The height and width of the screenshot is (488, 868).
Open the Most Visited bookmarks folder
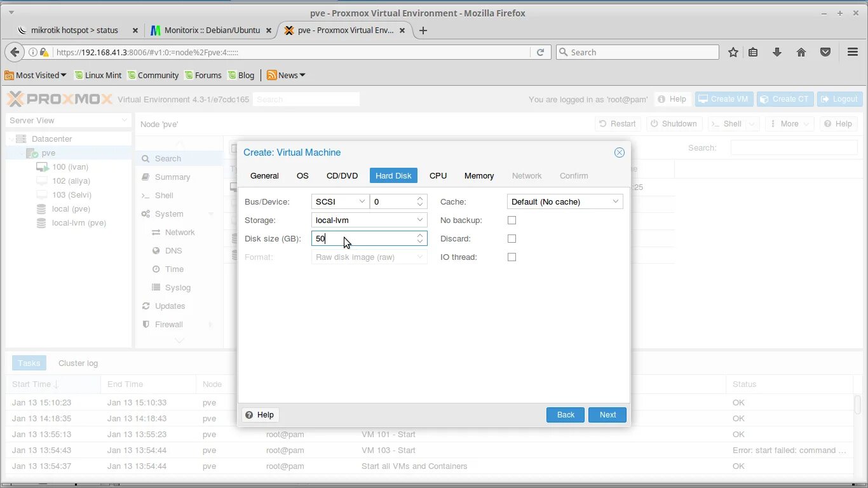tap(36, 75)
